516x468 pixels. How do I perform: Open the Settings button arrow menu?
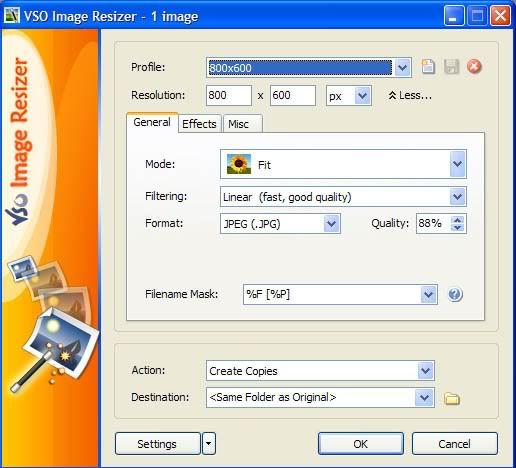[x=209, y=444]
